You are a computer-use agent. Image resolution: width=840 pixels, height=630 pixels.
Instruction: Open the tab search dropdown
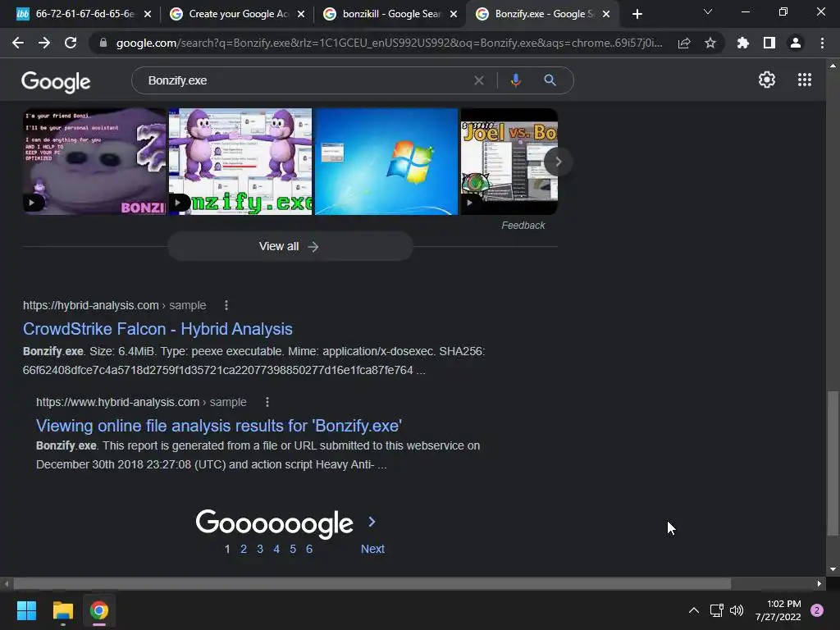pos(708,11)
